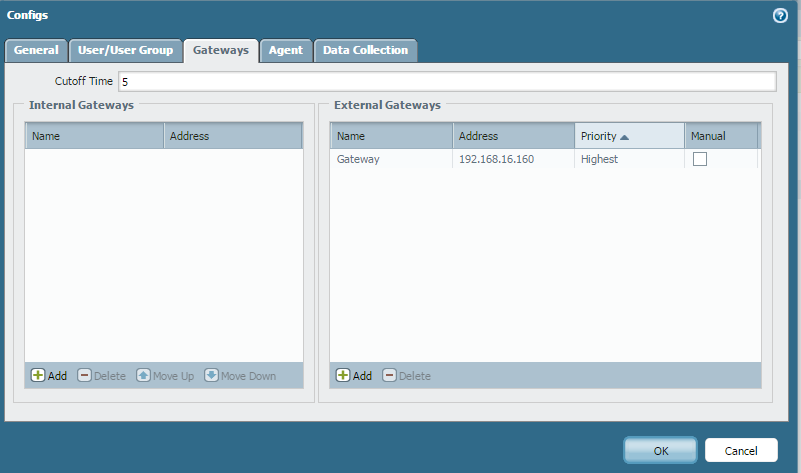The image size is (801, 473).
Task: Switch to the Agent tab
Action: click(x=286, y=50)
